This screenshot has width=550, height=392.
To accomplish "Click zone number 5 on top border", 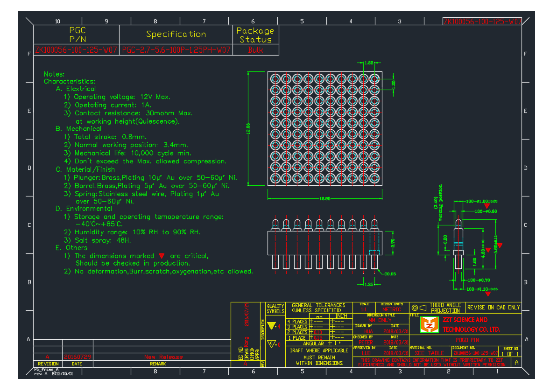I will pos(301,21).
